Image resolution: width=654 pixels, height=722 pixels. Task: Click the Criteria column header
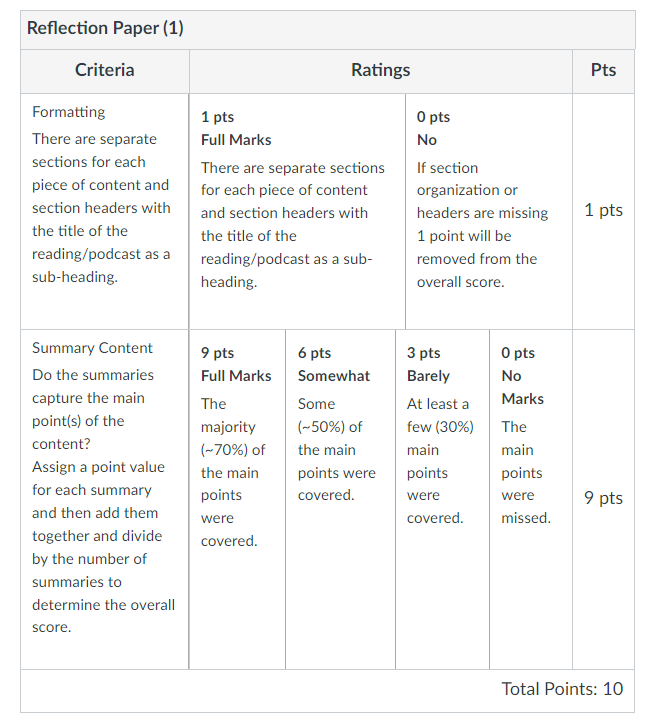click(x=105, y=70)
